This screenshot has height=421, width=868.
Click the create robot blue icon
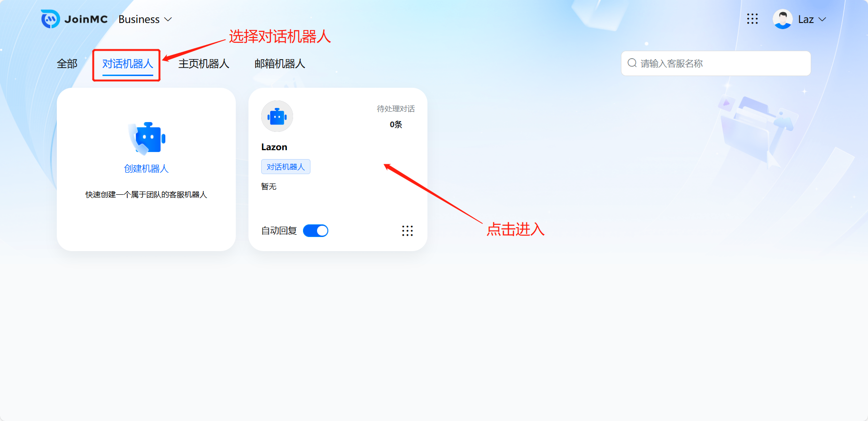tap(147, 138)
